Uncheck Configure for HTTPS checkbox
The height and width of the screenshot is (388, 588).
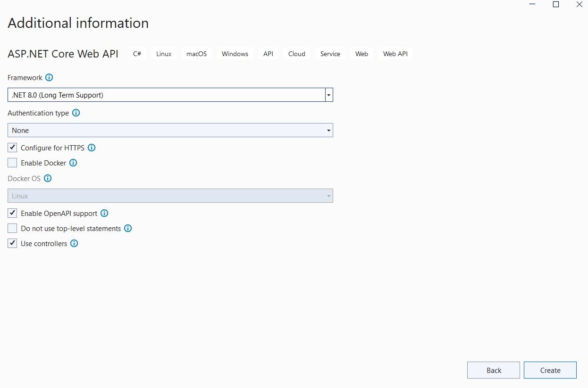click(x=13, y=148)
